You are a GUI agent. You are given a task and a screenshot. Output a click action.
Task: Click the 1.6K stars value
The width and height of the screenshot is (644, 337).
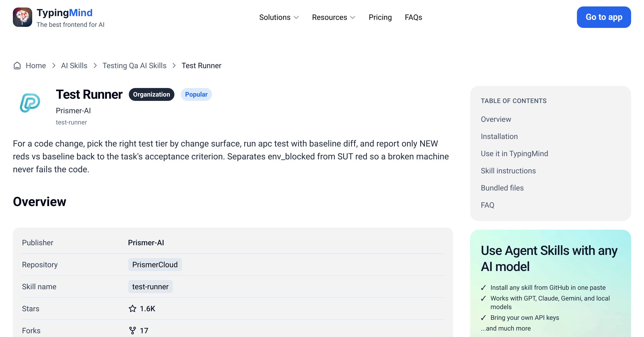coord(148,309)
